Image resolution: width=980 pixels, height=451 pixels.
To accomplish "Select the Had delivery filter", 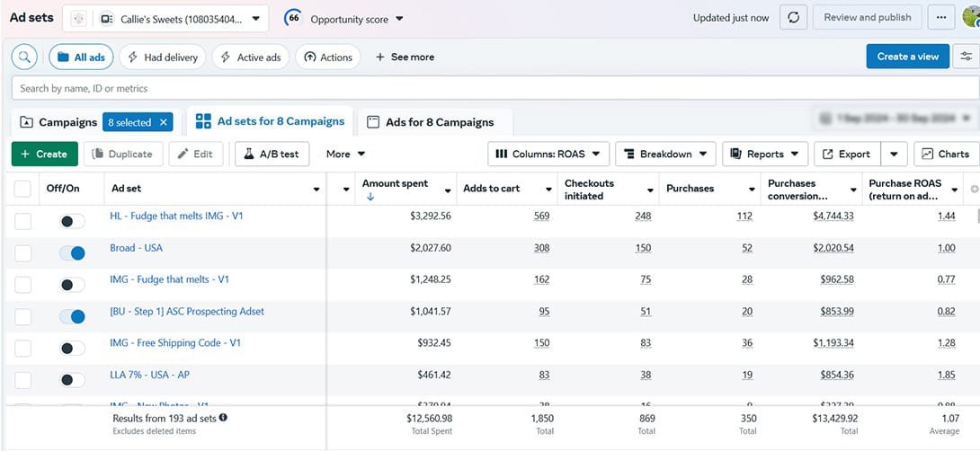I will point(163,57).
